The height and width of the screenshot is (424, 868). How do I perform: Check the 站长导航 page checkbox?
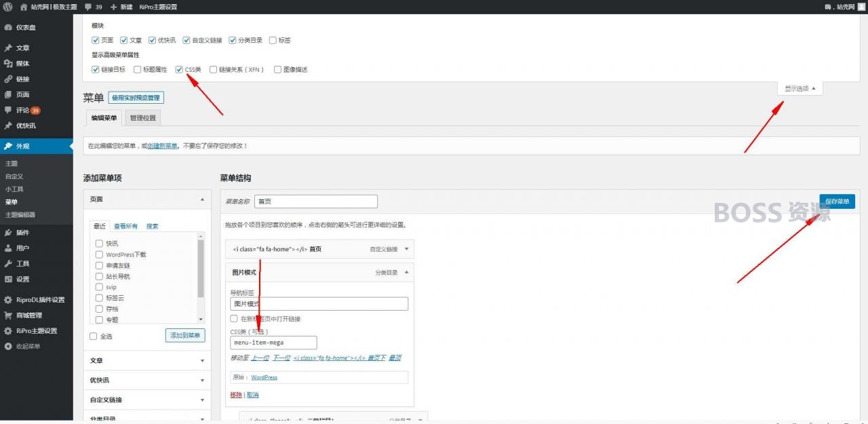pyautogui.click(x=100, y=276)
